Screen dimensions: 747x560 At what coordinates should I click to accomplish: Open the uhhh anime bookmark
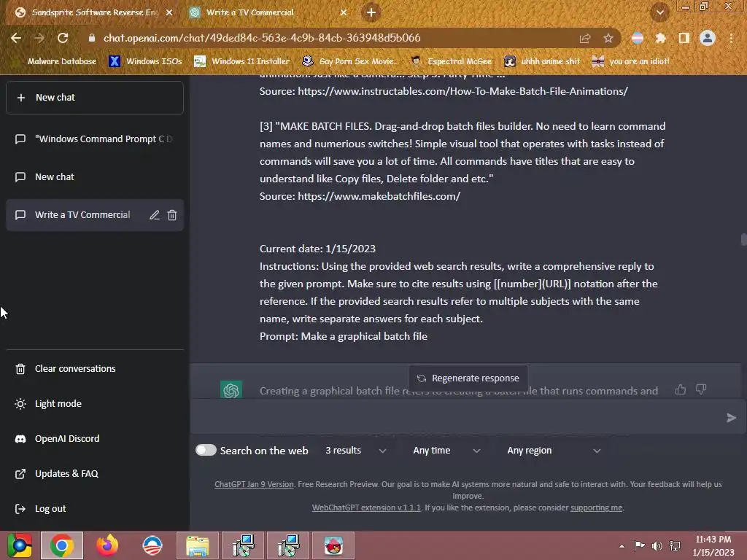(x=543, y=61)
